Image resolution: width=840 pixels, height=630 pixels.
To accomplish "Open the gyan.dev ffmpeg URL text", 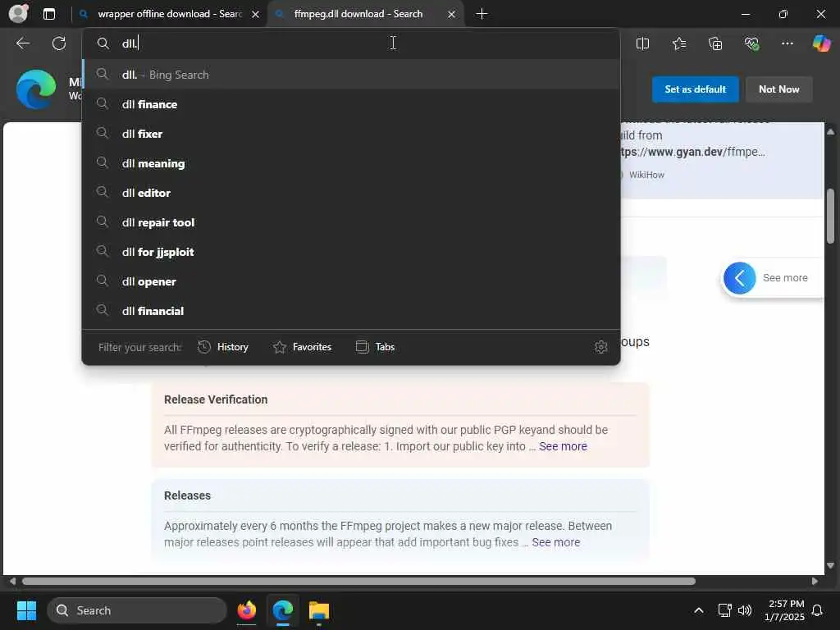I will pyautogui.click(x=692, y=152).
